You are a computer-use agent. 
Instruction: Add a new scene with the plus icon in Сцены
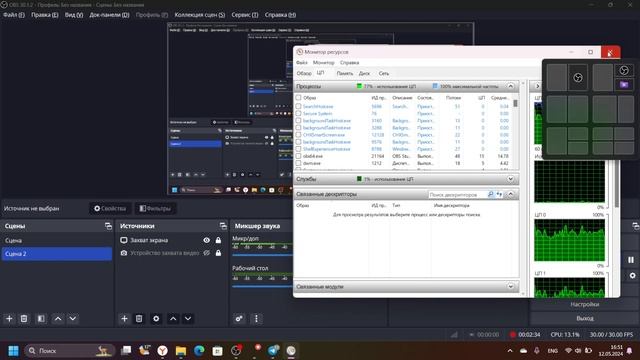(9, 319)
